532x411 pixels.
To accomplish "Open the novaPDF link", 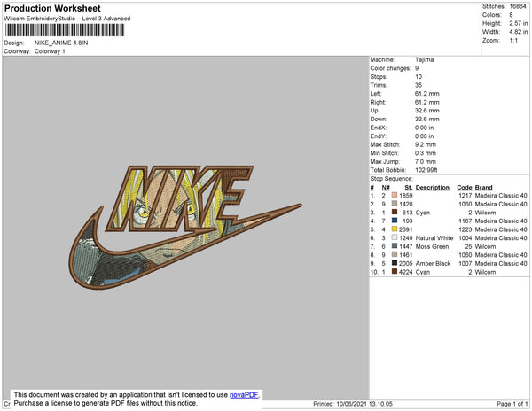I will (244, 395).
